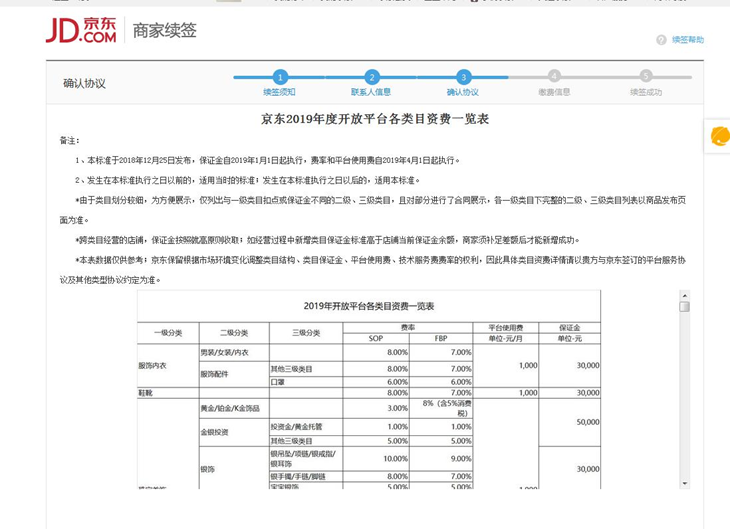Click the 三级分类 column header
The width and height of the screenshot is (730, 529).
(x=306, y=333)
